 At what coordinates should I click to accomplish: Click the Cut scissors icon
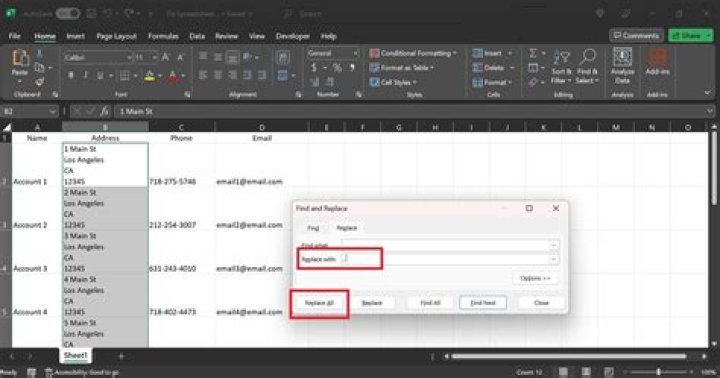39,54
